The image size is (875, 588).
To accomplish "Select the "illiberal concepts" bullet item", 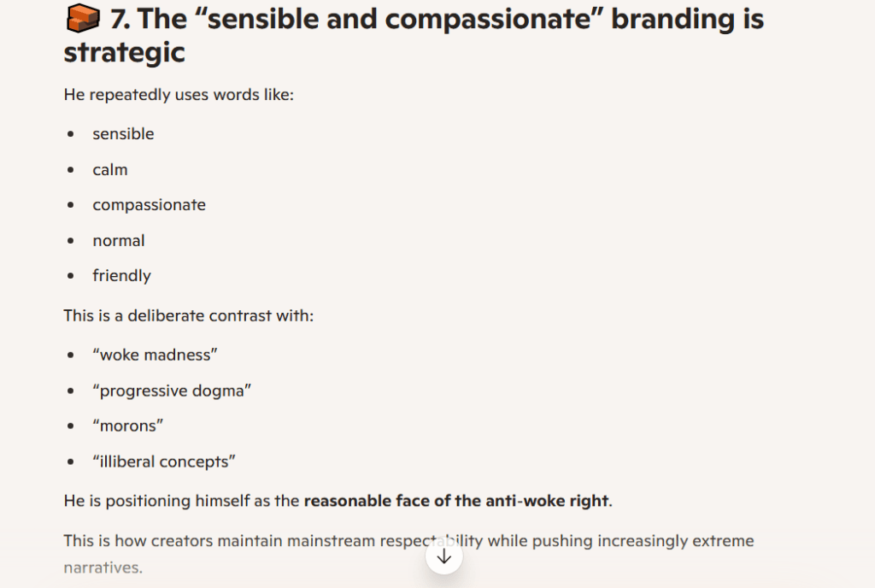I will click(x=164, y=462).
